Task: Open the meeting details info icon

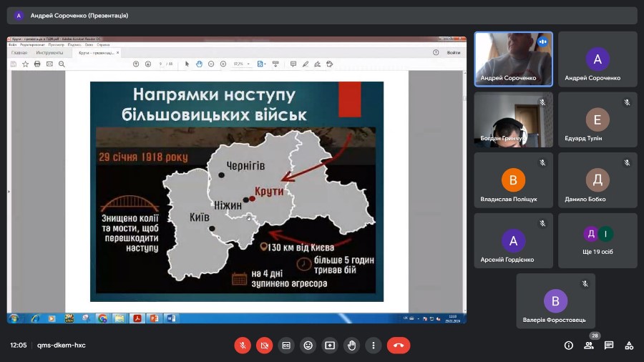Action: pos(569,345)
